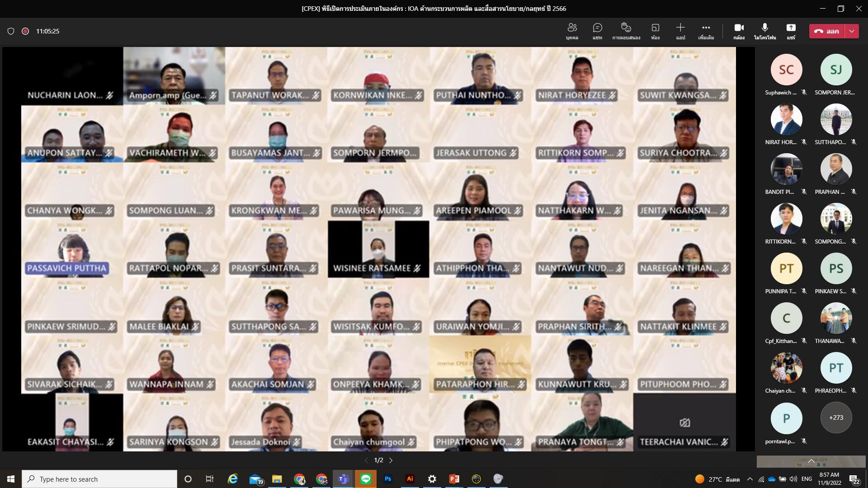Expand the leave options dropdown arrow
Viewport: 868px width, 488px height.
[852, 31]
